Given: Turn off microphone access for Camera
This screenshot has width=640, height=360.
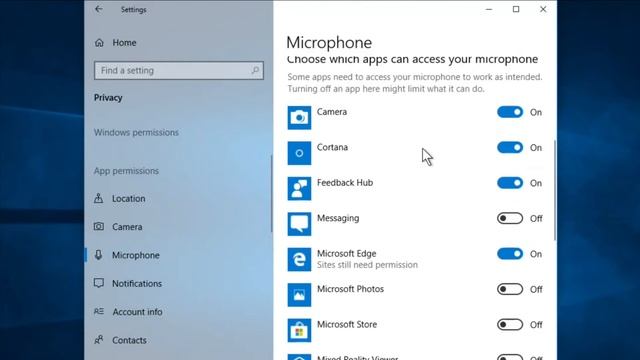Looking at the screenshot, I should coord(510,112).
